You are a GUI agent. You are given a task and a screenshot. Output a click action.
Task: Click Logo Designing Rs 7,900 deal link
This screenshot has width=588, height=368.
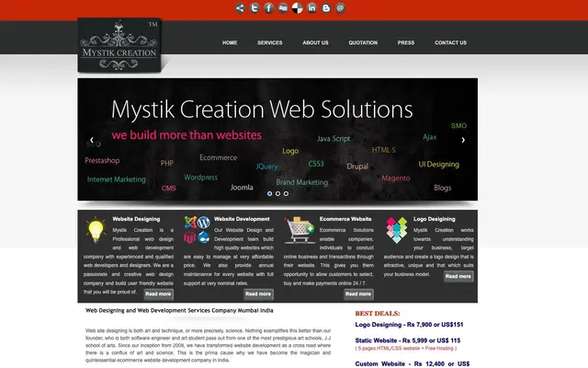(409, 325)
